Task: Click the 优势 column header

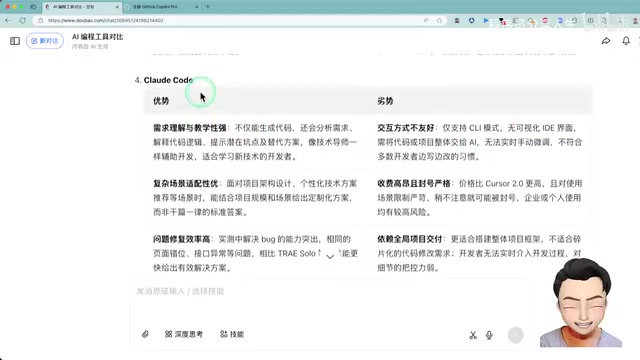Action: point(161,101)
